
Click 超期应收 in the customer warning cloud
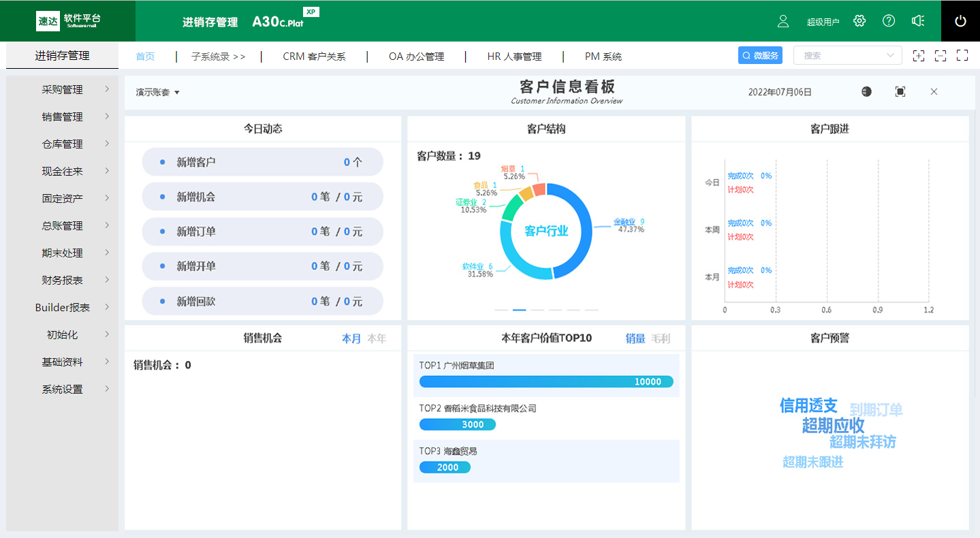835,425
